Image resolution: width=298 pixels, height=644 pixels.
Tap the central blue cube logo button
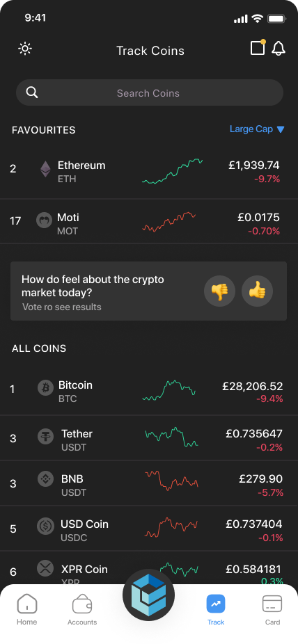(x=149, y=595)
